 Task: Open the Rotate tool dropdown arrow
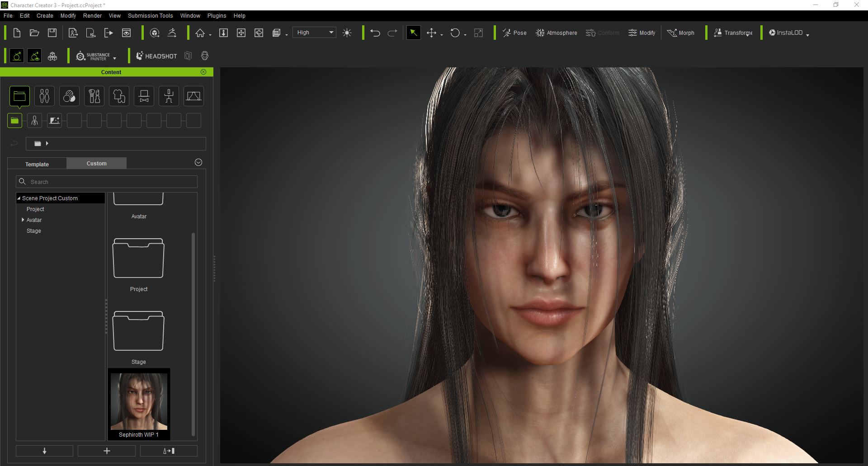pyautogui.click(x=465, y=35)
